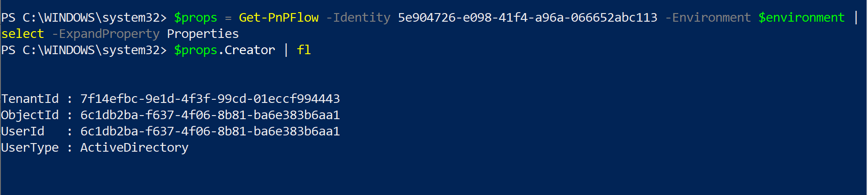Image resolution: width=868 pixels, height=195 pixels.
Task: Click the flow GUID 5e904726 identity value
Action: pyautogui.click(x=528, y=18)
